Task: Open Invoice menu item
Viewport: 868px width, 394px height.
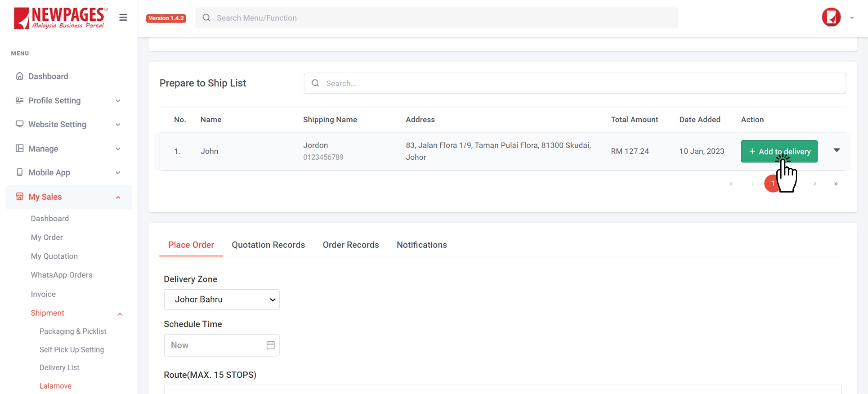Action: coord(43,294)
